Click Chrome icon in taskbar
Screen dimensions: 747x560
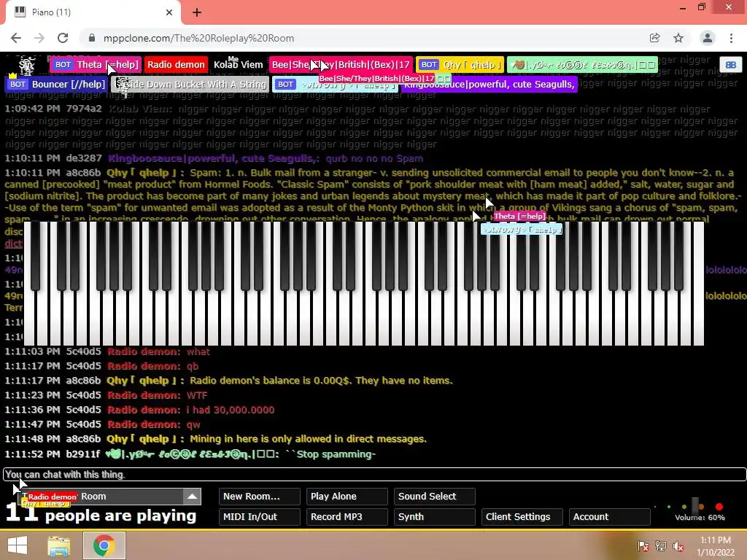tap(104, 545)
